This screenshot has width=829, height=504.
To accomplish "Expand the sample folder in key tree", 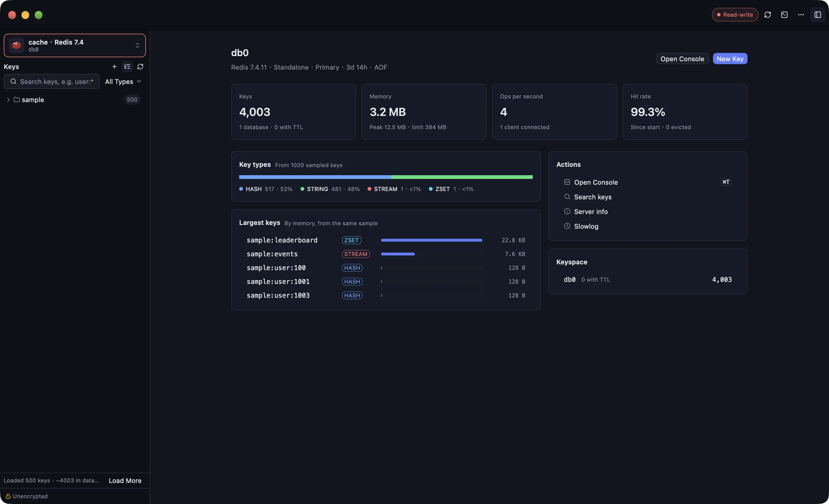I will [x=8, y=100].
